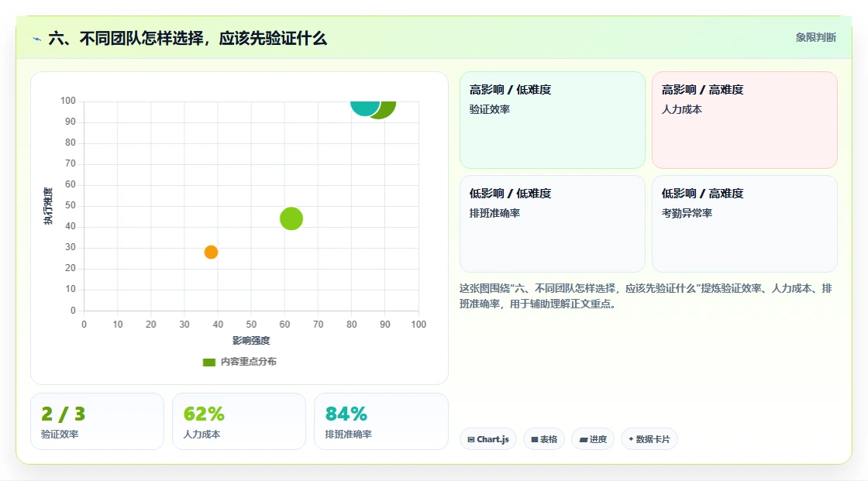
Task: Open the 低影响 / 高难度 quadrant card
Action: (745, 224)
